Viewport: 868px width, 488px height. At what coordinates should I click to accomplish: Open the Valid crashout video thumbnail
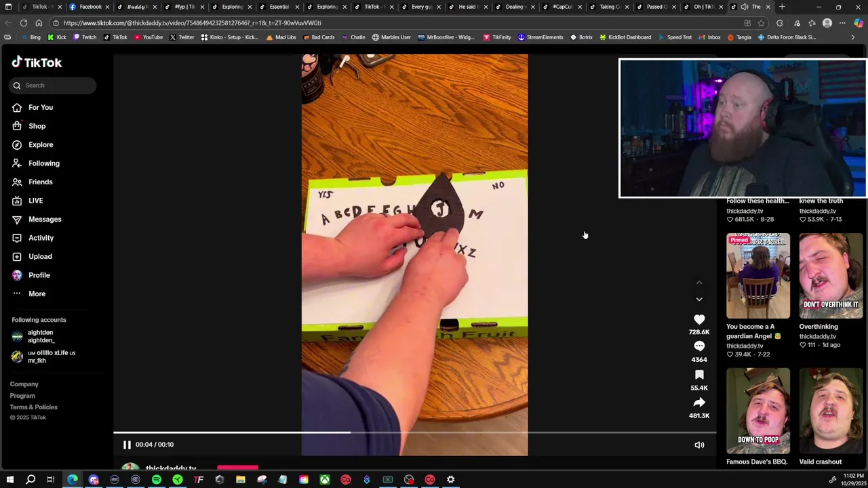point(831,411)
